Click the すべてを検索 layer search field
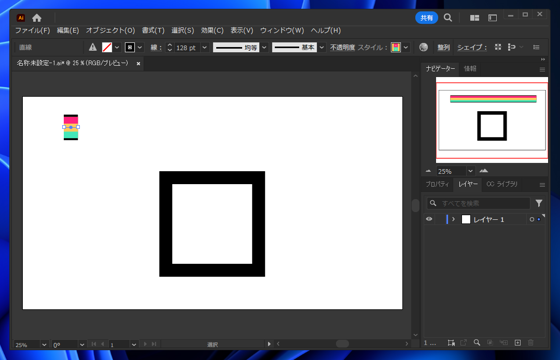The width and height of the screenshot is (560, 360). (x=479, y=203)
